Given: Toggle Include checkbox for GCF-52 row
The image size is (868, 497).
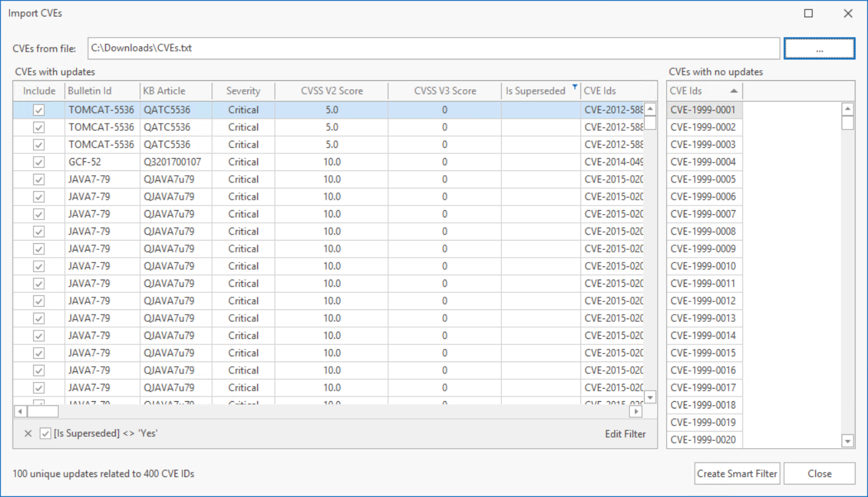Looking at the screenshot, I should pyautogui.click(x=39, y=162).
